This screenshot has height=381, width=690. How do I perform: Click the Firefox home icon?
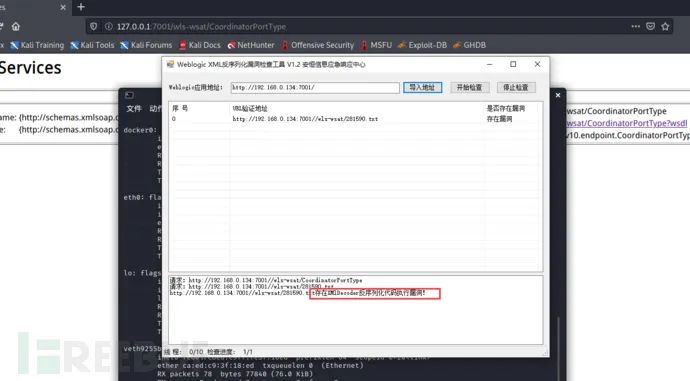(16, 26)
